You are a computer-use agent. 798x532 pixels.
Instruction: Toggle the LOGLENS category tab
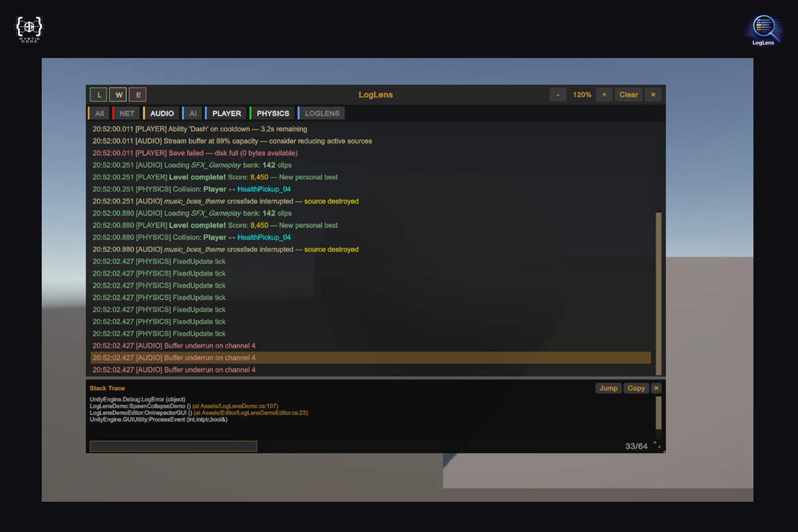pyautogui.click(x=321, y=114)
